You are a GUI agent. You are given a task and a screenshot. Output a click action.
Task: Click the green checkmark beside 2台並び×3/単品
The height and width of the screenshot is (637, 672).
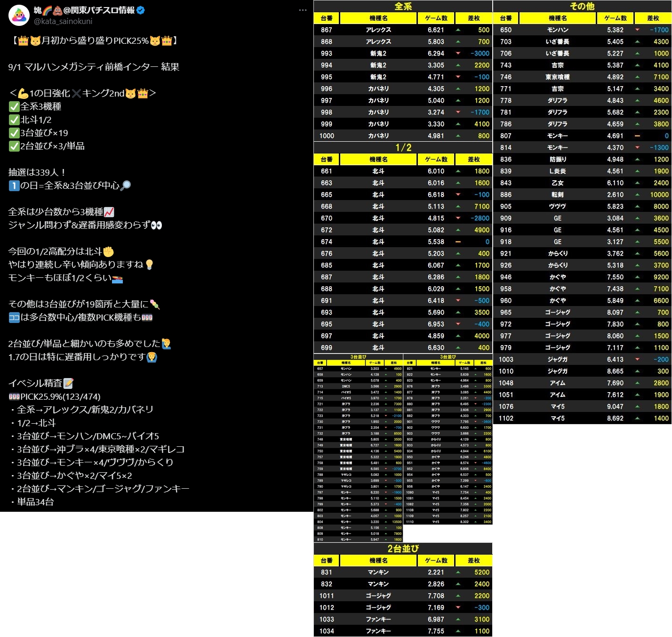point(14,146)
